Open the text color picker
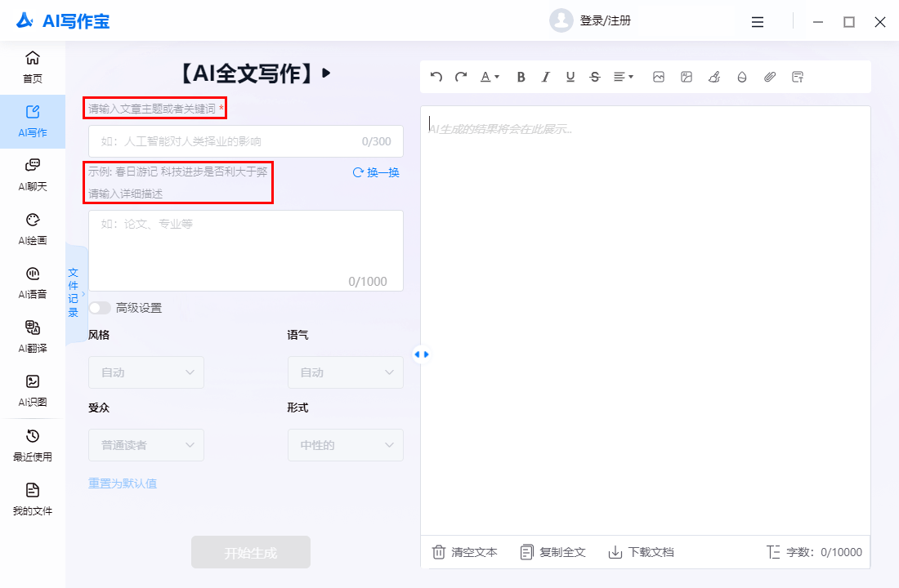Image resolution: width=899 pixels, height=588 pixels. (x=488, y=76)
